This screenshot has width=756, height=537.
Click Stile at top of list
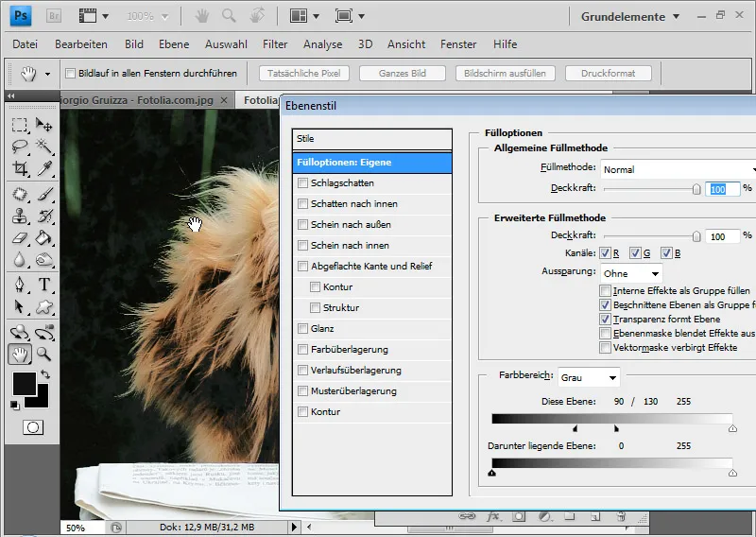click(x=372, y=139)
